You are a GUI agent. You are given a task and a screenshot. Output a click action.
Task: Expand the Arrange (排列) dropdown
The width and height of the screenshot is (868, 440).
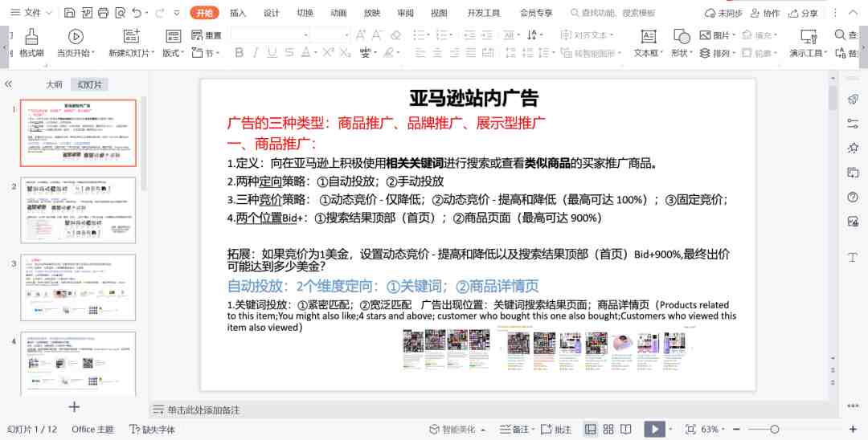pyautogui.click(x=718, y=53)
